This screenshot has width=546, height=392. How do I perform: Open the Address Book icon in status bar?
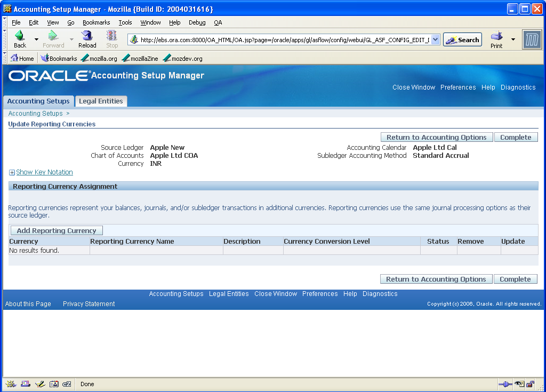coord(54,384)
